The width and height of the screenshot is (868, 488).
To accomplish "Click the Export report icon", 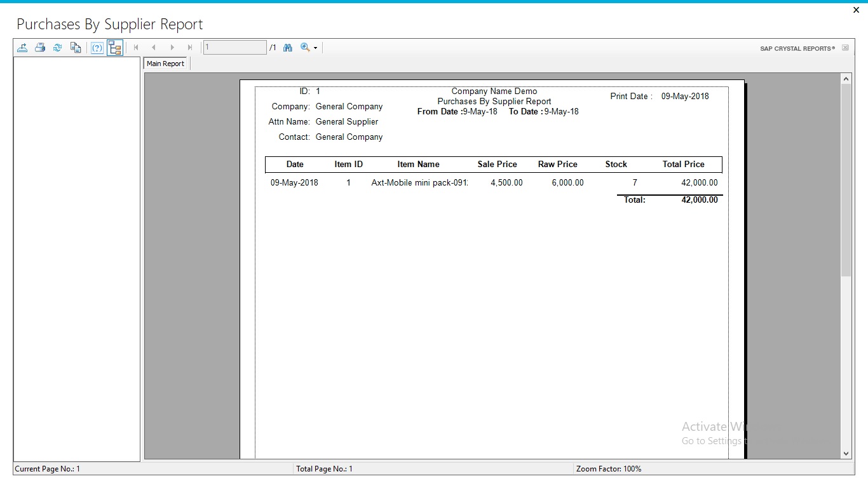I will click(x=22, y=47).
